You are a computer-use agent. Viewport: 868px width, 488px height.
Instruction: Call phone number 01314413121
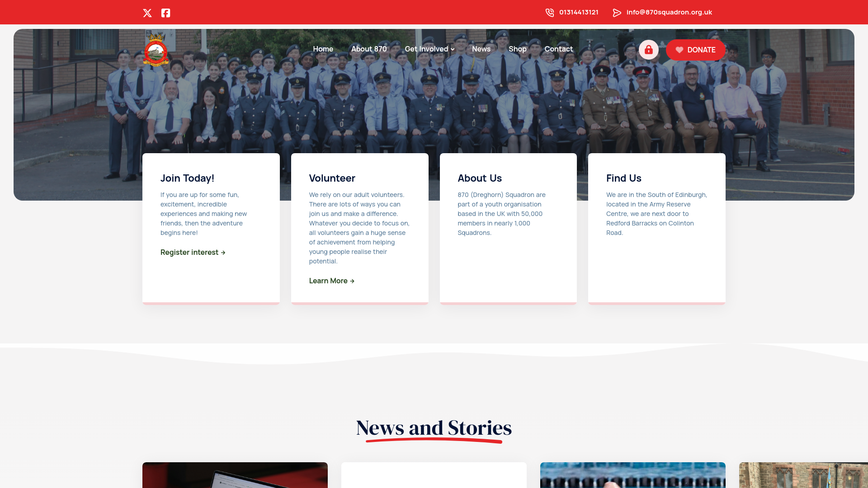point(579,12)
